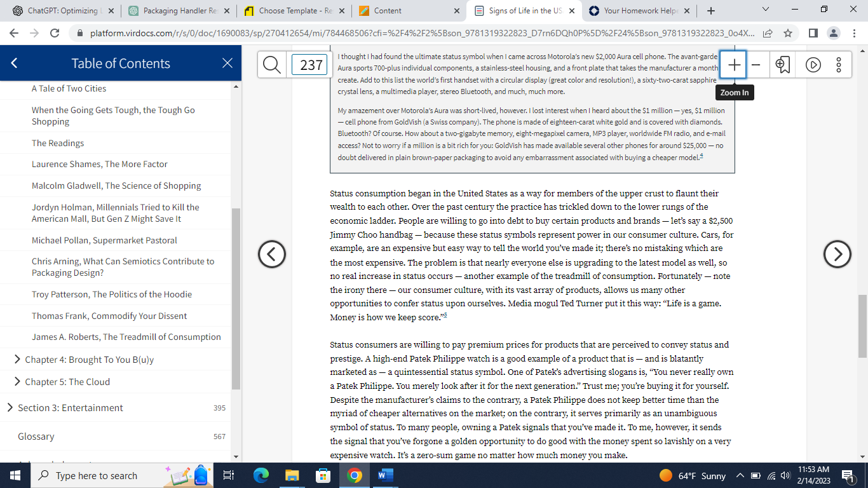Click footnote 4 link after "cheaper model"
The image size is (868, 488).
click(x=701, y=156)
